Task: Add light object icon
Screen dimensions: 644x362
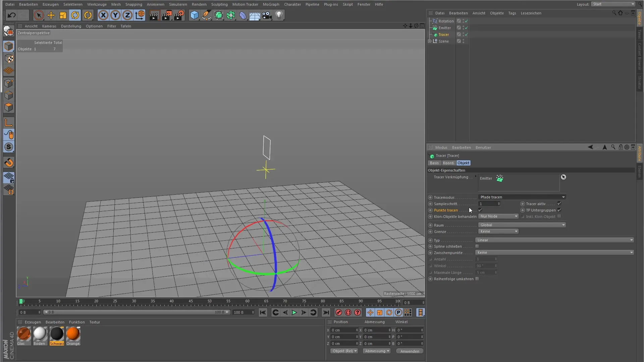Action: point(279,15)
